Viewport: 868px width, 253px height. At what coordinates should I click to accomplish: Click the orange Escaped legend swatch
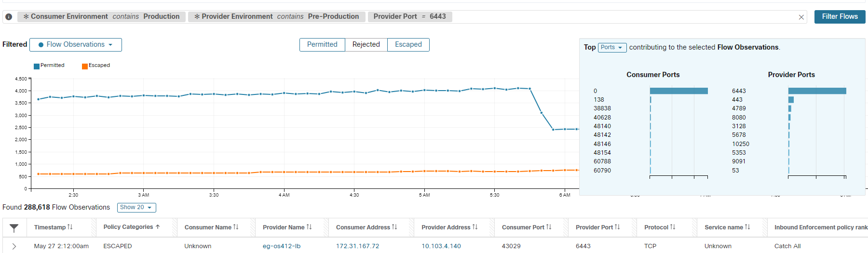pyautogui.click(x=85, y=66)
